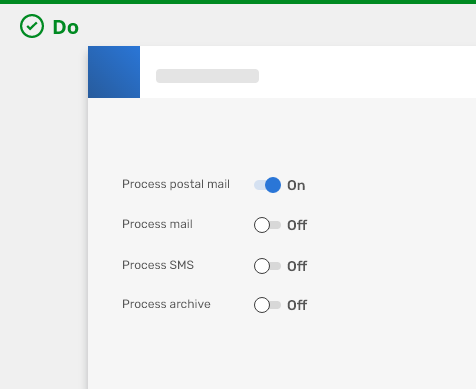Click the pale blue track of postal switch
The image size is (476, 389).
[x=260, y=185]
